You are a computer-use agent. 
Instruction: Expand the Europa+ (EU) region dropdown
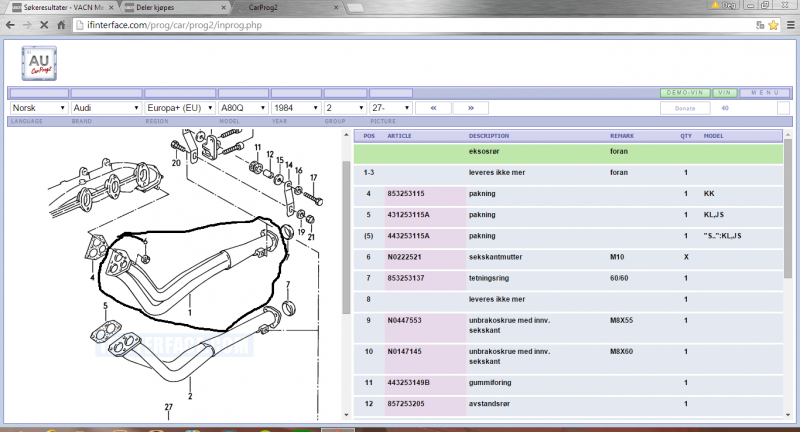(179, 108)
